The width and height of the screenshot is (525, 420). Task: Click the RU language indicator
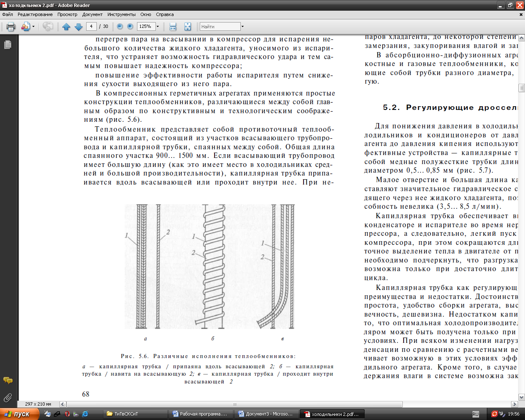(475, 414)
